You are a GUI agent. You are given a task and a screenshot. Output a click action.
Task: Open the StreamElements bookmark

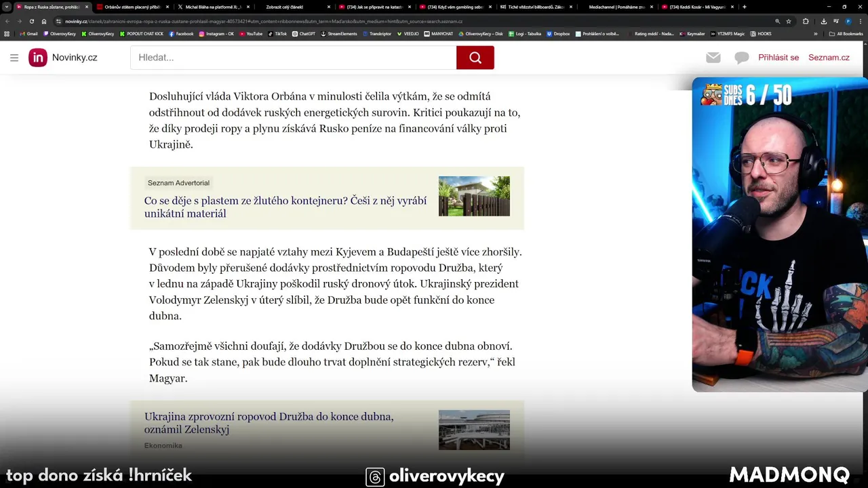click(x=339, y=33)
